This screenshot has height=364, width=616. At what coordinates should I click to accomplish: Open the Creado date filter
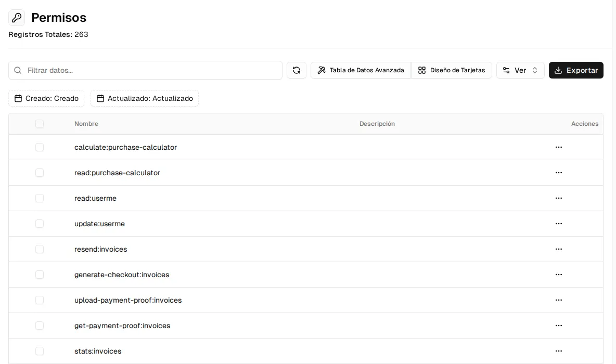46,99
